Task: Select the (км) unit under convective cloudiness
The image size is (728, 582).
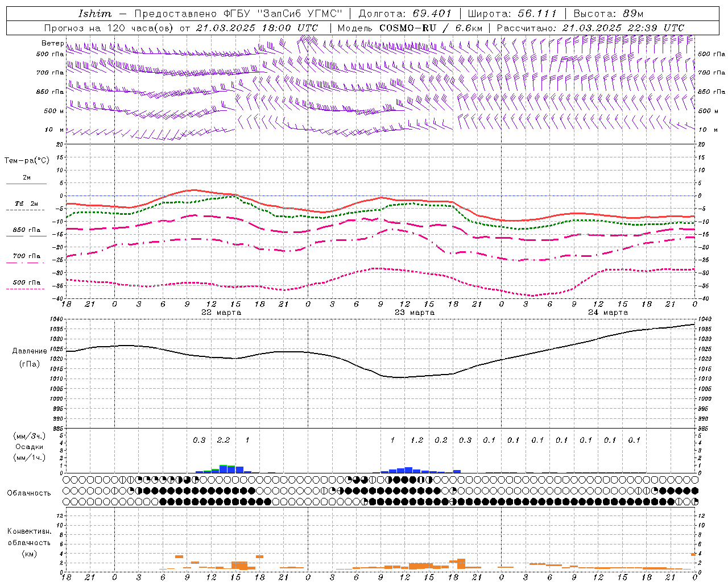Action: pyautogui.click(x=30, y=554)
